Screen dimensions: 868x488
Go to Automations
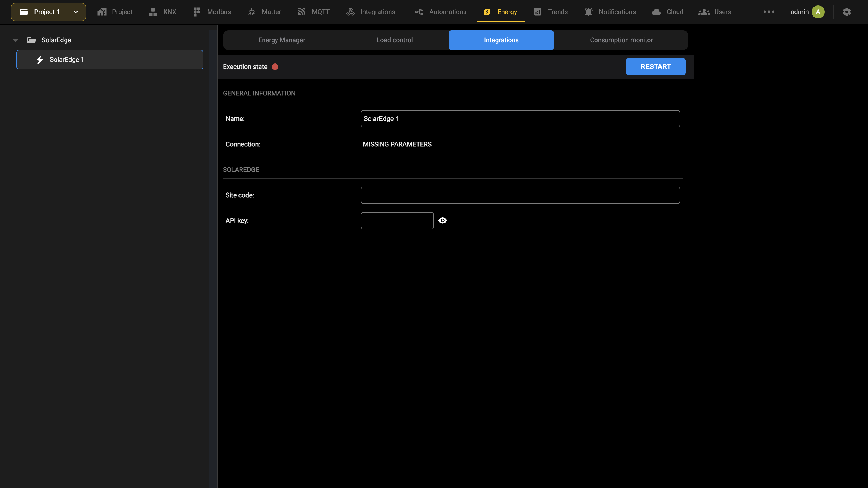tap(441, 12)
